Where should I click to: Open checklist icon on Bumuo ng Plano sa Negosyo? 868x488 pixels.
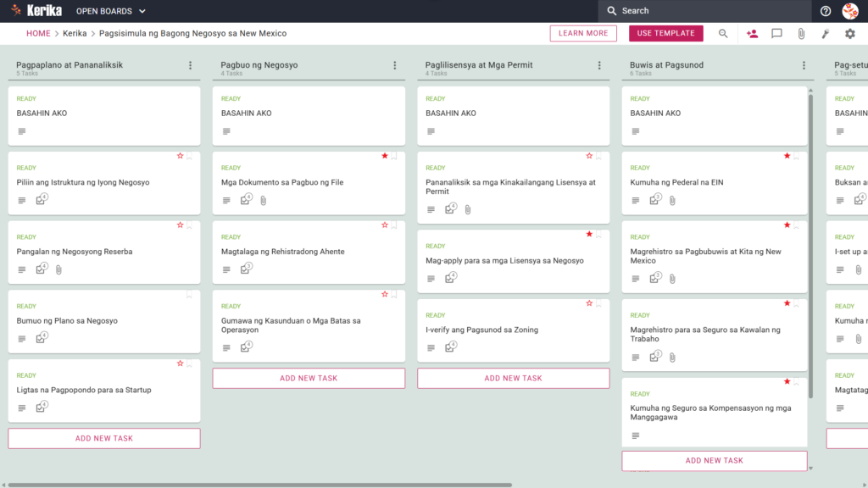pos(42,337)
